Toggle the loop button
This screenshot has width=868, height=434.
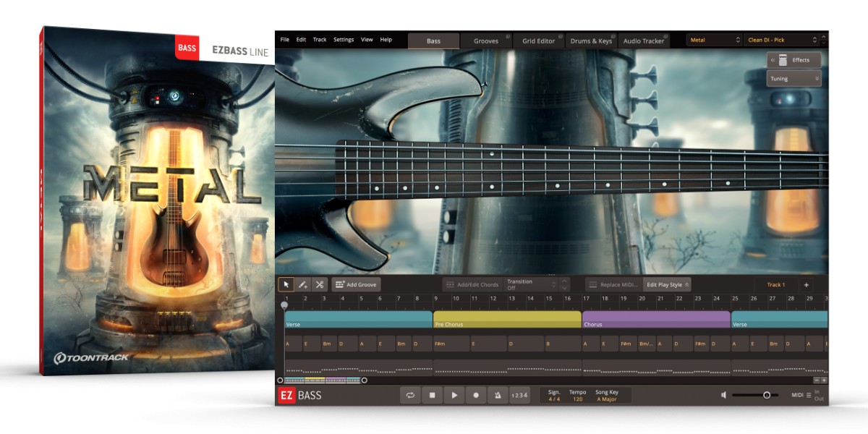(x=410, y=395)
